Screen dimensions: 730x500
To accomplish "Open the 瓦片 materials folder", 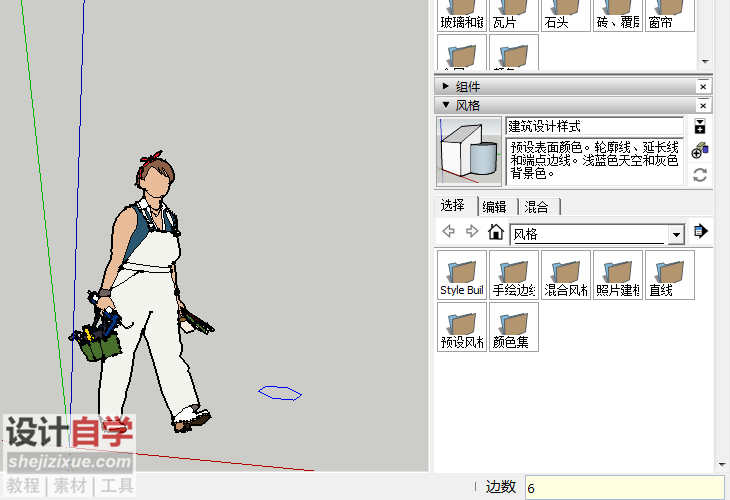I will (x=514, y=15).
